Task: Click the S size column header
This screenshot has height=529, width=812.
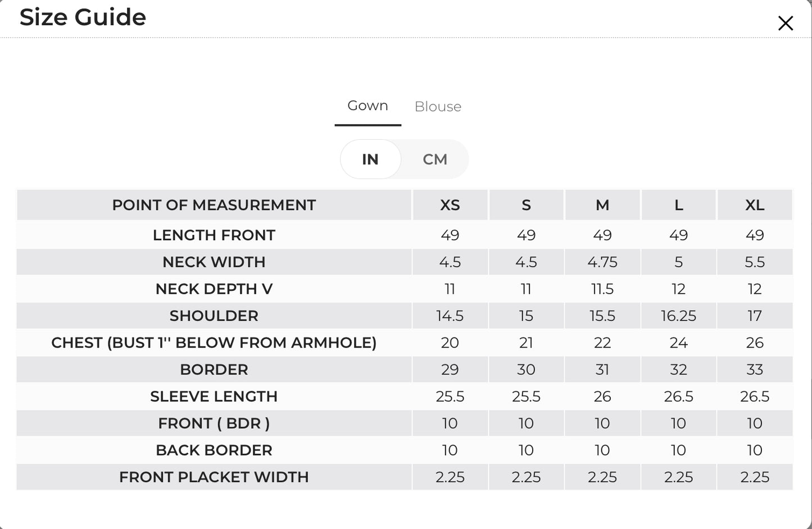Action: point(526,205)
